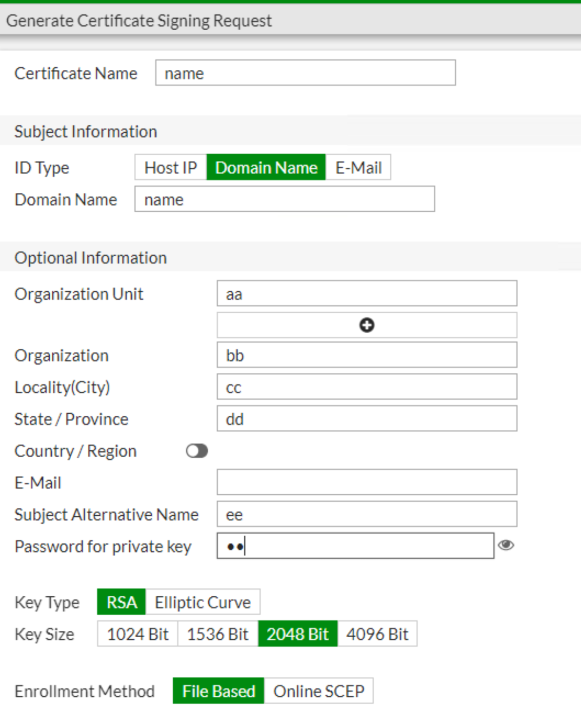Select RSA key type
The height and width of the screenshot is (728, 581).
click(121, 602)
